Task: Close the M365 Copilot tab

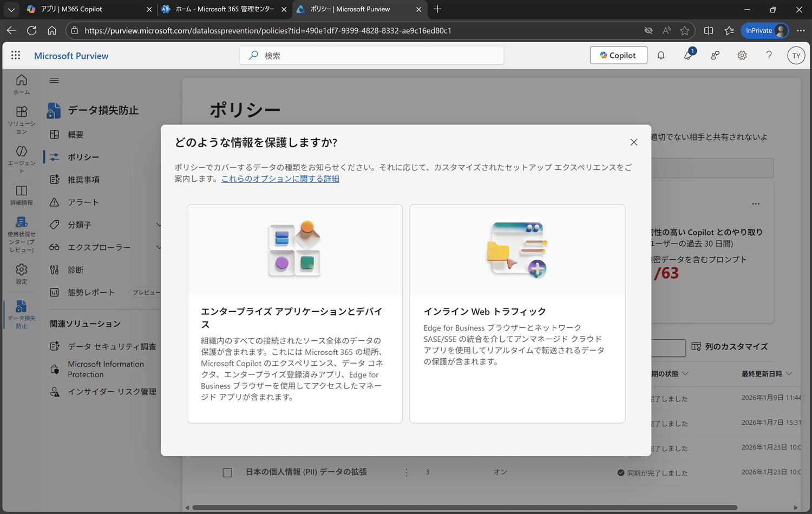Action: [149, 9]
